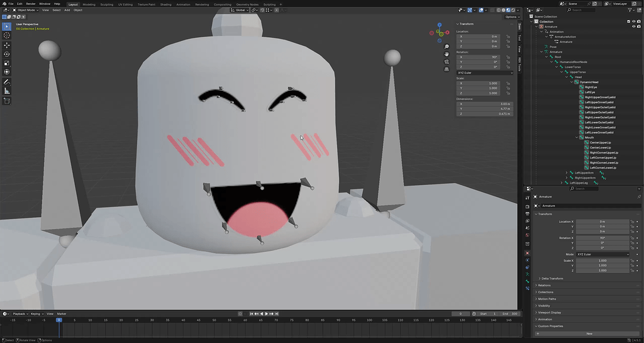Disable Collection in renders camera icon
Screen dimensions: 644x343
(x=639, y=21)
